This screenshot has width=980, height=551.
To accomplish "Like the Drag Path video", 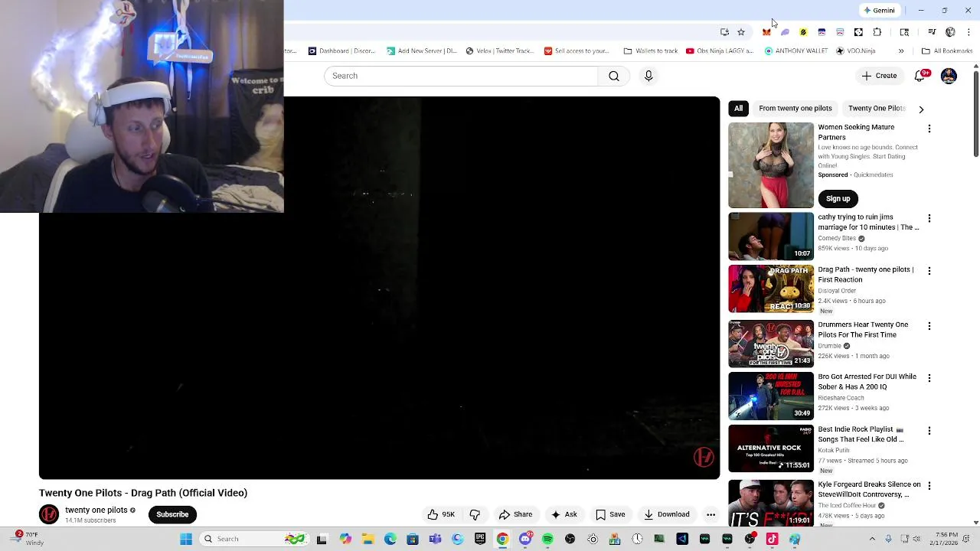I will click(x=442, y=514).
